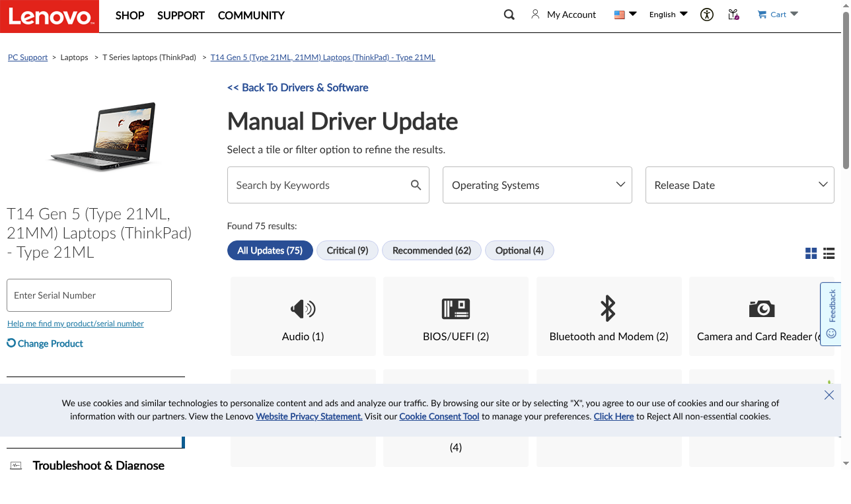The height and width of the screenshot is (504, 851).
Task: Click the Change Product link
Action: [50, 343]
